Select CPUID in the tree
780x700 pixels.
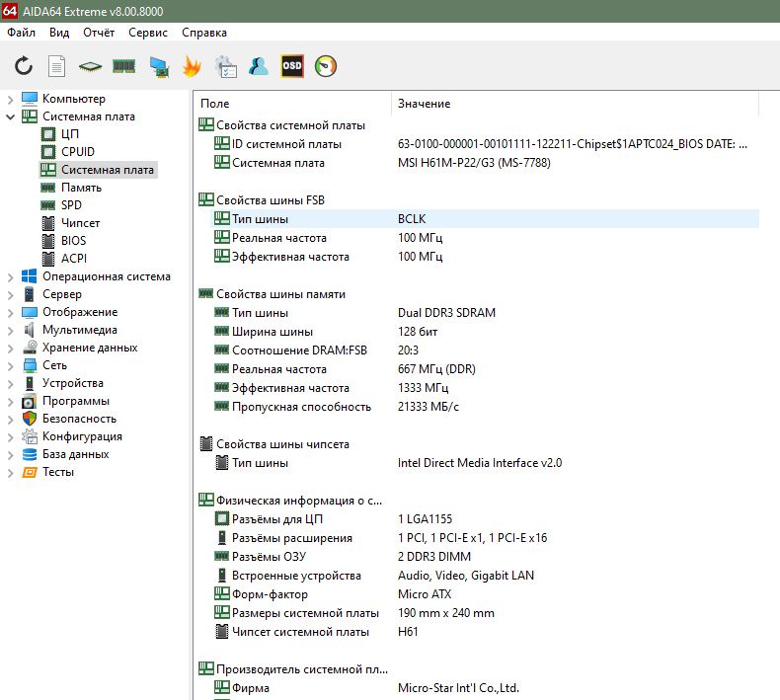coord(78,152)
